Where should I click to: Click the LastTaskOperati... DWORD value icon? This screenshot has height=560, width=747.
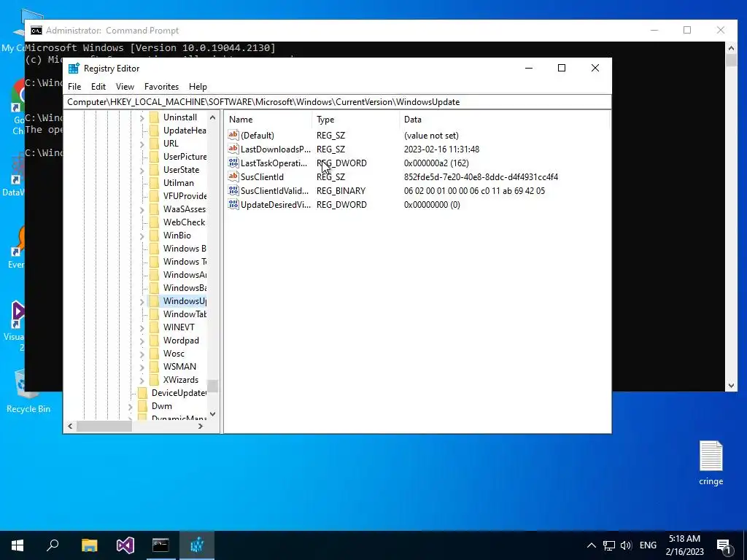point(233,163)
